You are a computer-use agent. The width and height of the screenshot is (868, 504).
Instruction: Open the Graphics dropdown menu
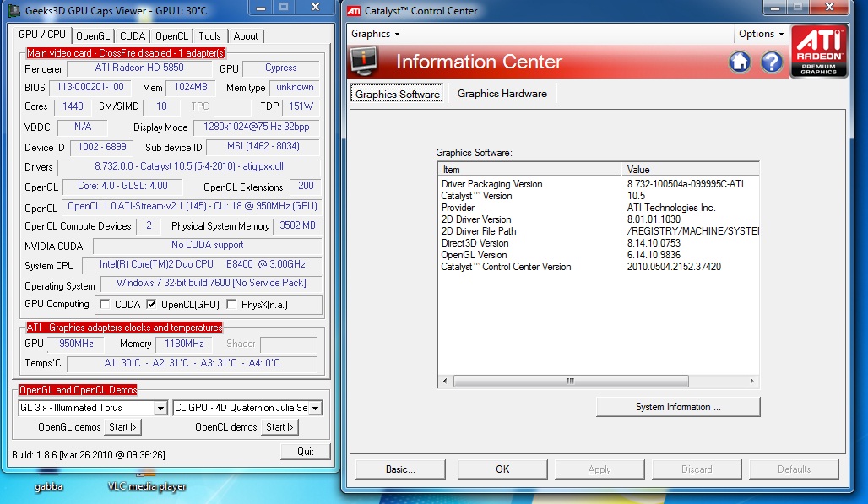tap(376, 34)
